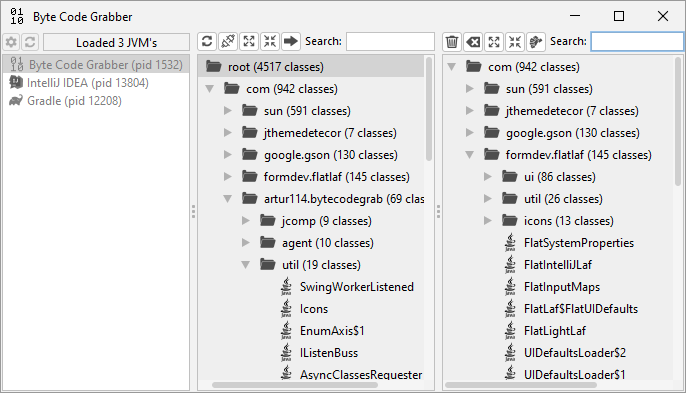Viewport: 686px width, 393px height.
Task: Expand formdev.flatlaf (145 classes) in middle tree
Action: pos(228,176)
